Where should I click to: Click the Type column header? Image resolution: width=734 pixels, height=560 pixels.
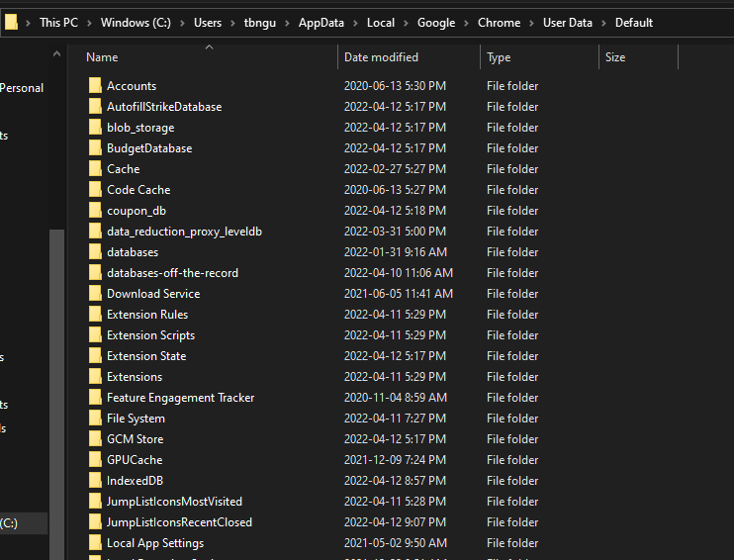[x=499, y=57]
